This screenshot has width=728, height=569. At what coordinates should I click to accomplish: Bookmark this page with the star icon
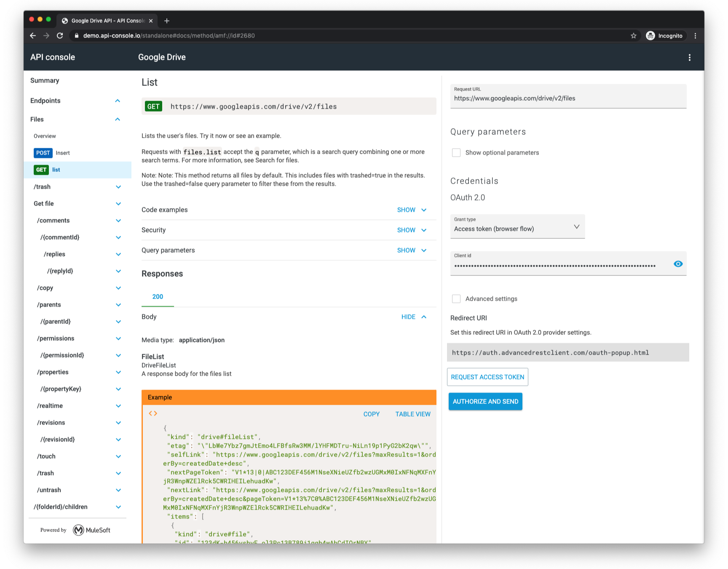(x=634, y=36)
